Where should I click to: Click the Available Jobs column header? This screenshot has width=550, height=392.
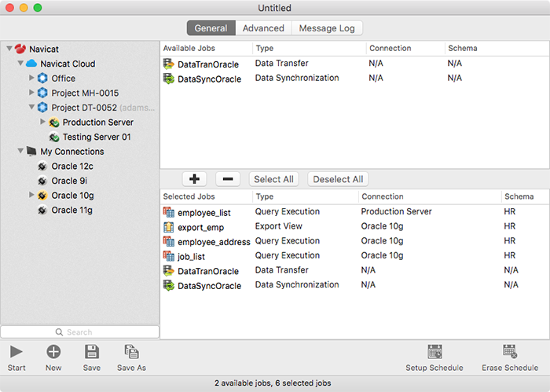206,49
